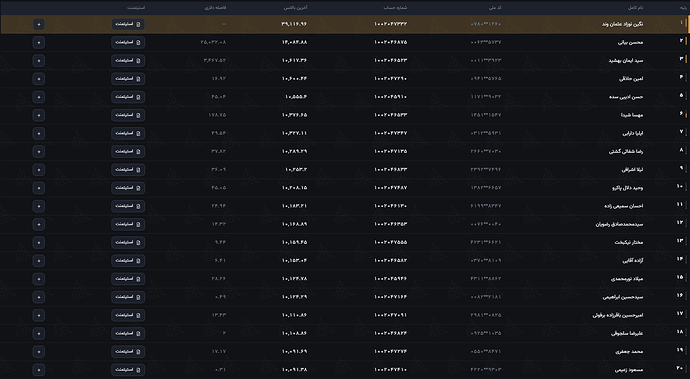Click account number 1002045910

(390, 97)
